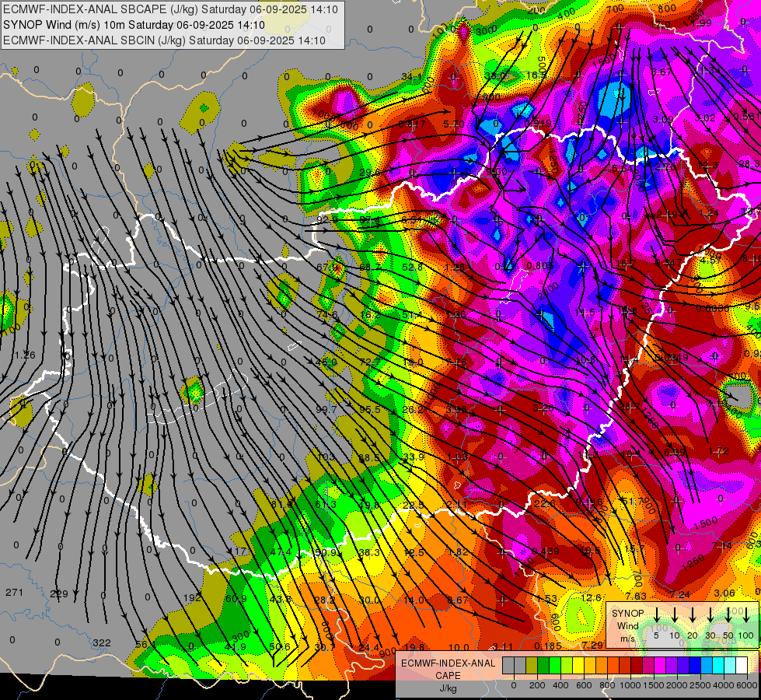Click the SBCIN title line in the header

[x=164, y=40]
